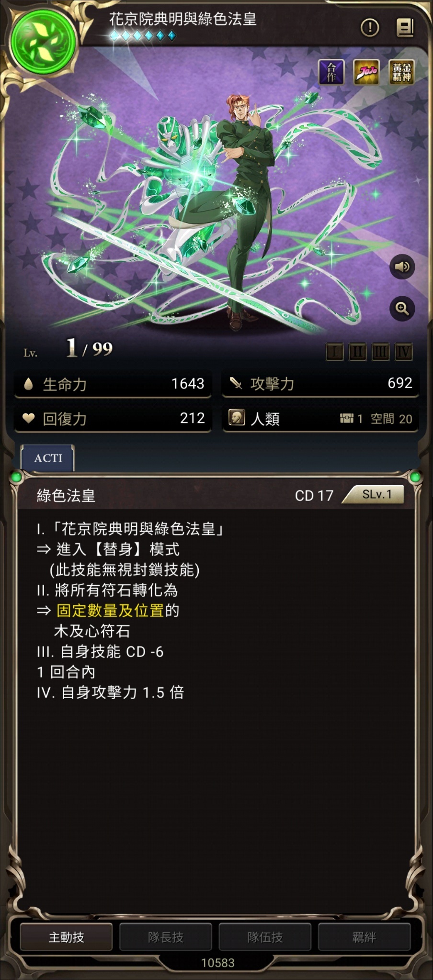Open the 隊長技 leader skill tab
The width and height of the screenshot is (433, 980).
click(x=166, y=937)
